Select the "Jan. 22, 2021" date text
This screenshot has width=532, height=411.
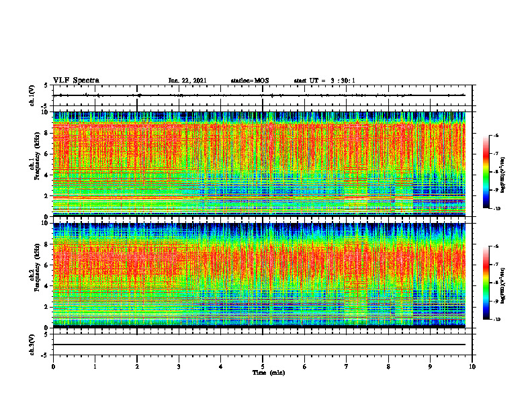pyautogui.click(x=187, y=81)
